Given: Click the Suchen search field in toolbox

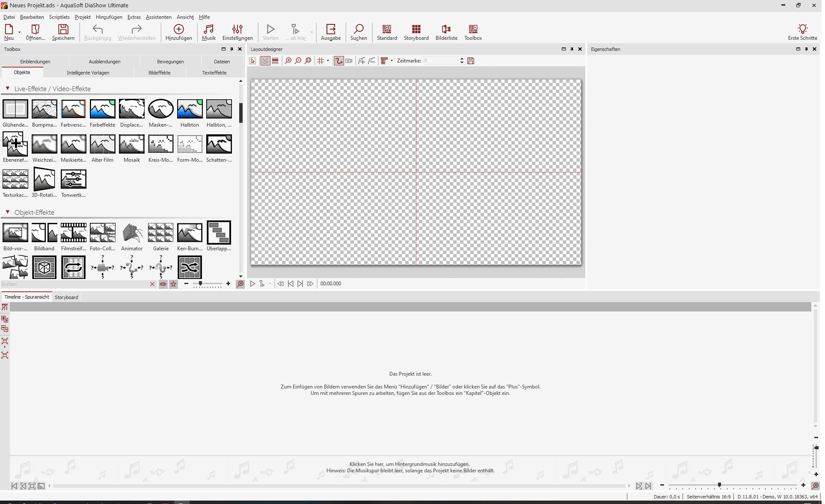Looking at the screenshot, I should pos(73,284).
